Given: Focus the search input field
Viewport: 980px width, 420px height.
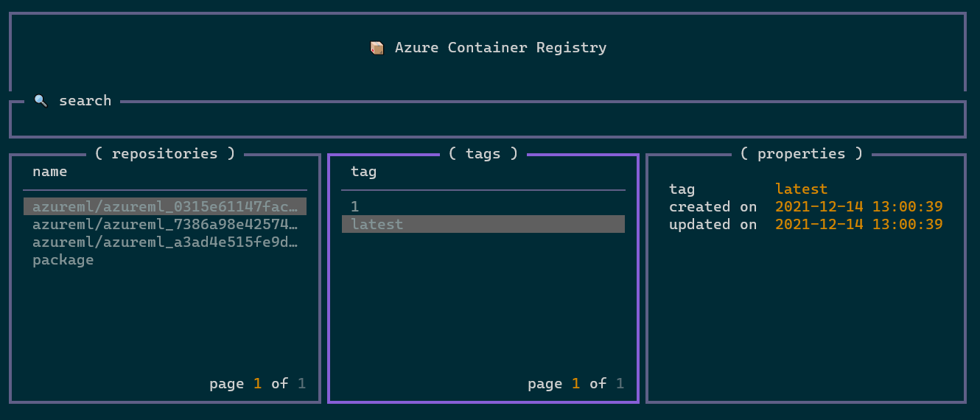Looking at the screenshot, I should tap(487, 119).
